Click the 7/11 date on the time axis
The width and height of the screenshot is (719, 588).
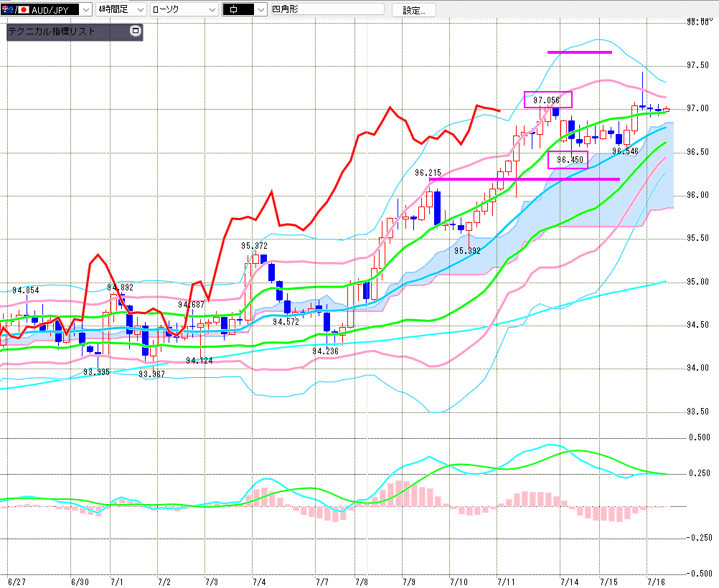tap(506, 582)
